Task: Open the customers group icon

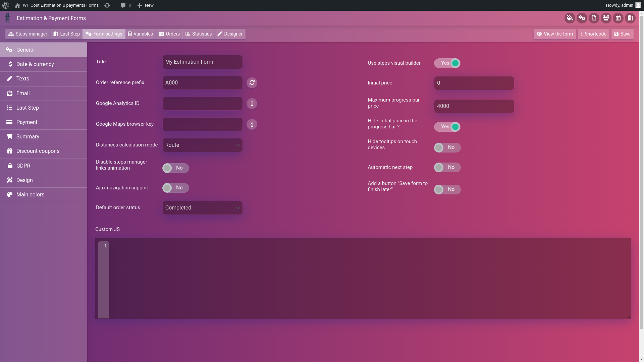Action: [x=606, y=18]
